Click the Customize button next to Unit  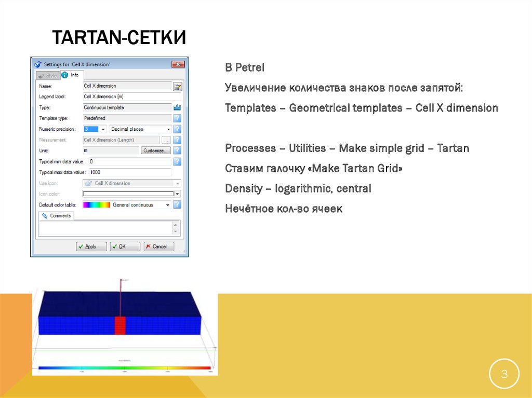pos(156,150)
